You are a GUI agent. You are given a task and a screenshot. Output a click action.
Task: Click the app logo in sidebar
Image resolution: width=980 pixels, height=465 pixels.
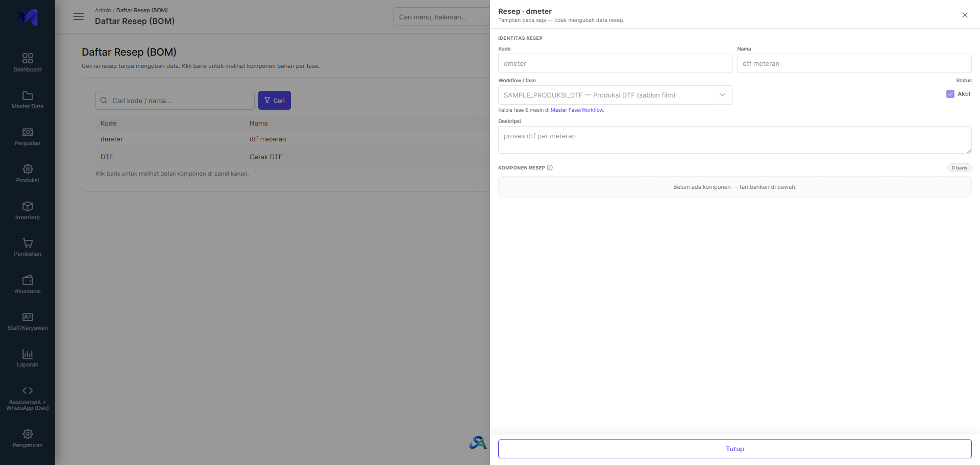click(x=28, y=17)
